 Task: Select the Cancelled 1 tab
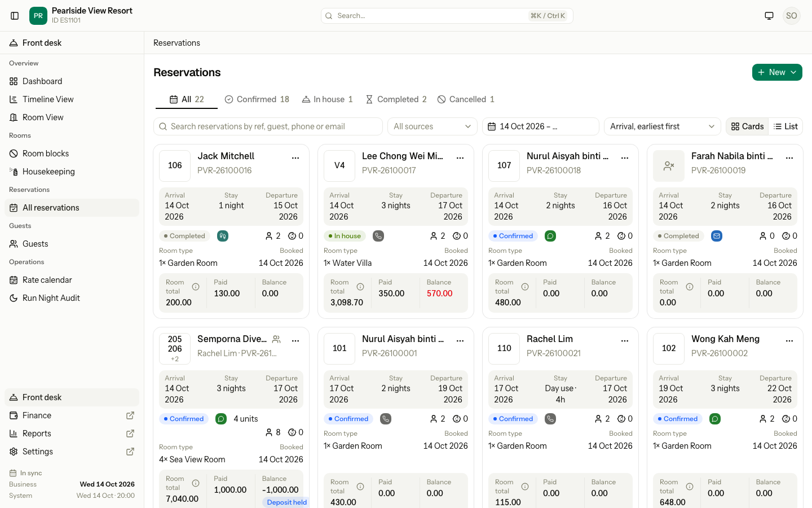tap(466, 99)
